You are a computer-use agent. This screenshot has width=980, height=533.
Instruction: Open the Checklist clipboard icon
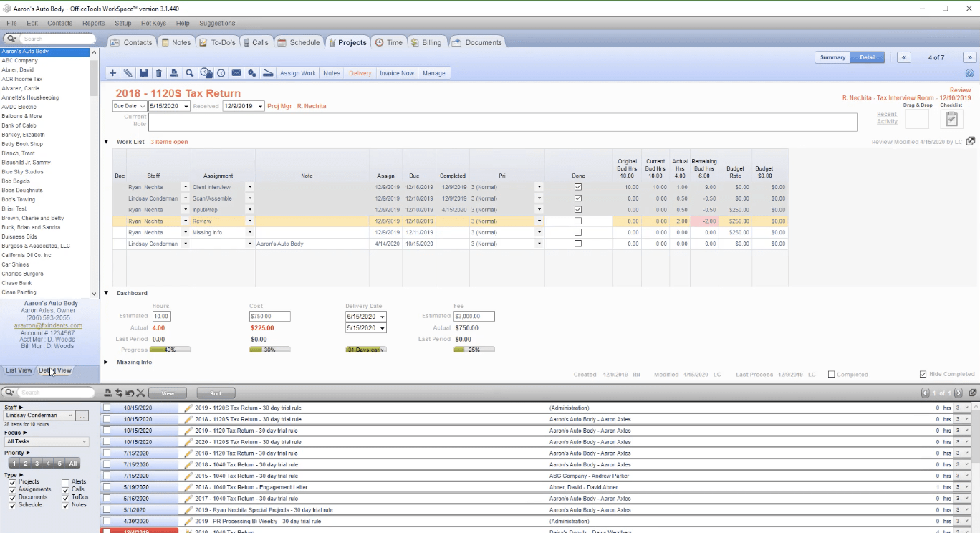(x=951, y=119)
